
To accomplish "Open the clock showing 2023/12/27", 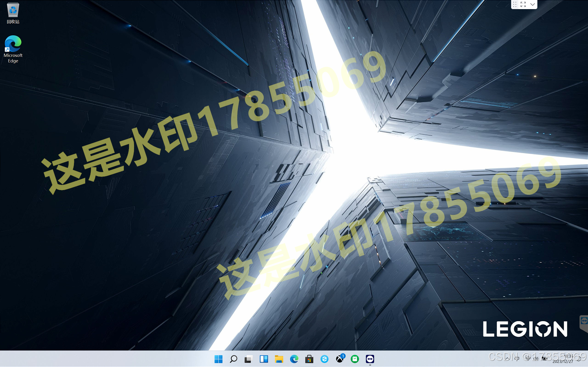I will point(563,359).
